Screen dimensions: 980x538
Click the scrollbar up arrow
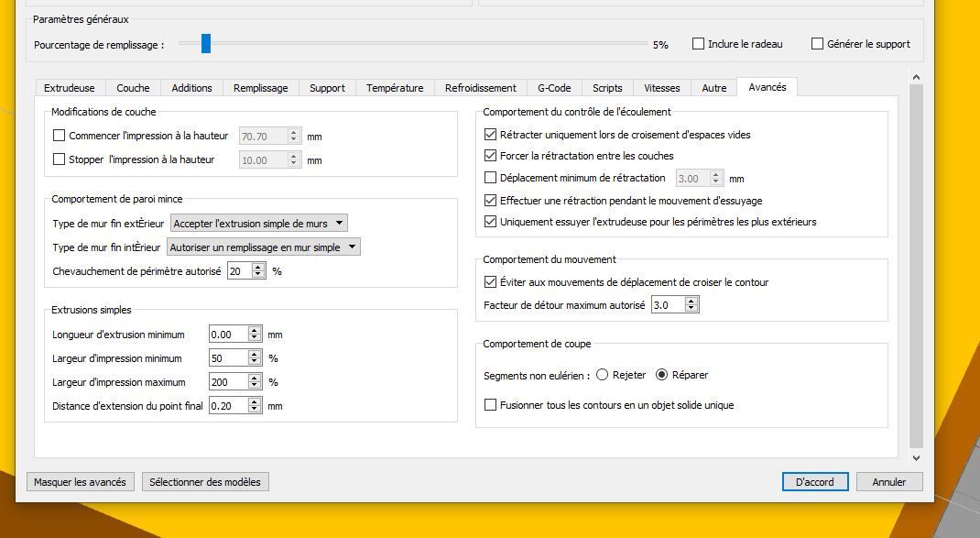tap(916, 77)
